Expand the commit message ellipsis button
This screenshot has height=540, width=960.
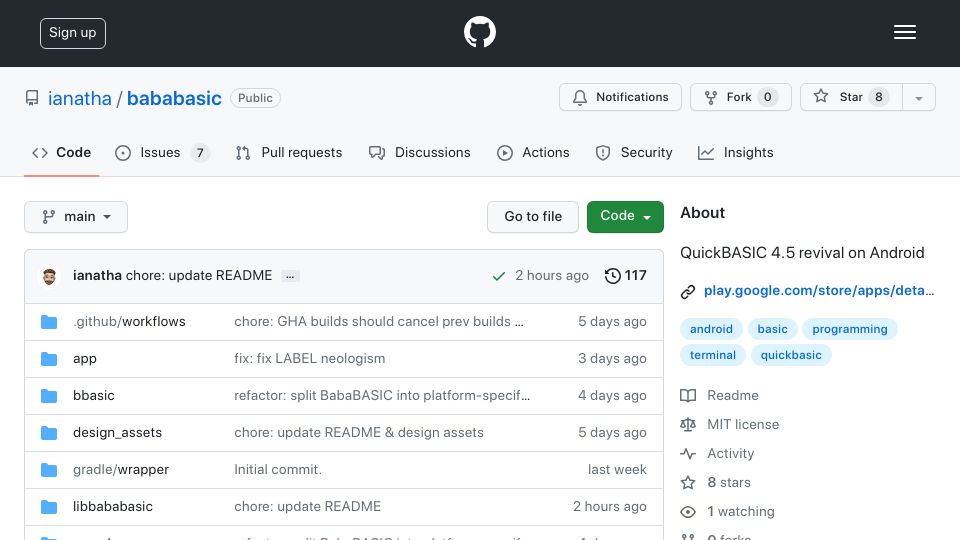pos(290,276)
